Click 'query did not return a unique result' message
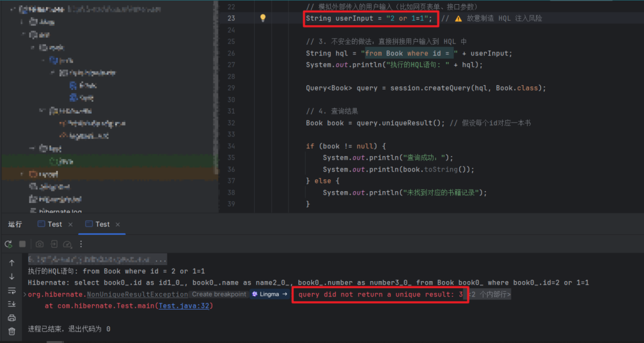Image resolution: width=644 pixels, height=343 pixels. point(380,294)
